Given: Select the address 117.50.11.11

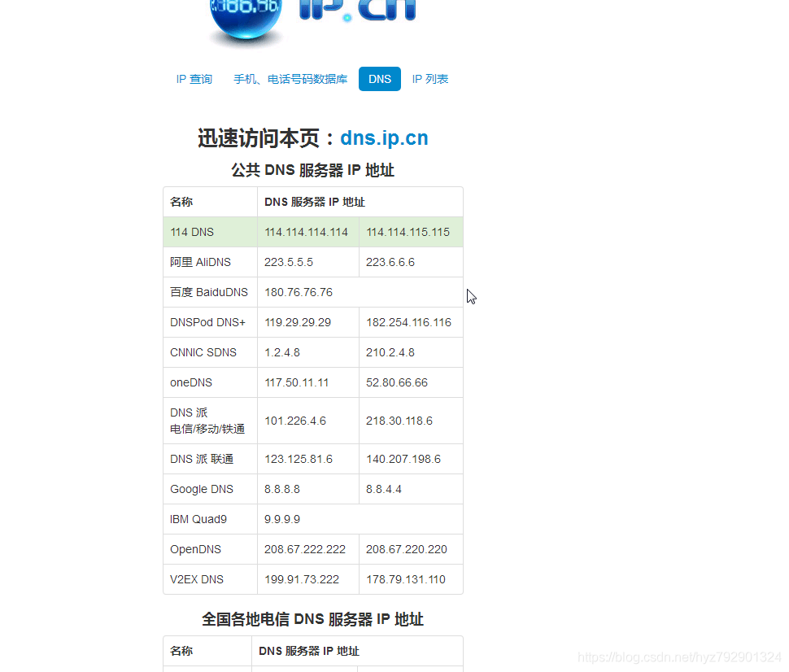Looking at the screenshot, I should click(296, 382).
